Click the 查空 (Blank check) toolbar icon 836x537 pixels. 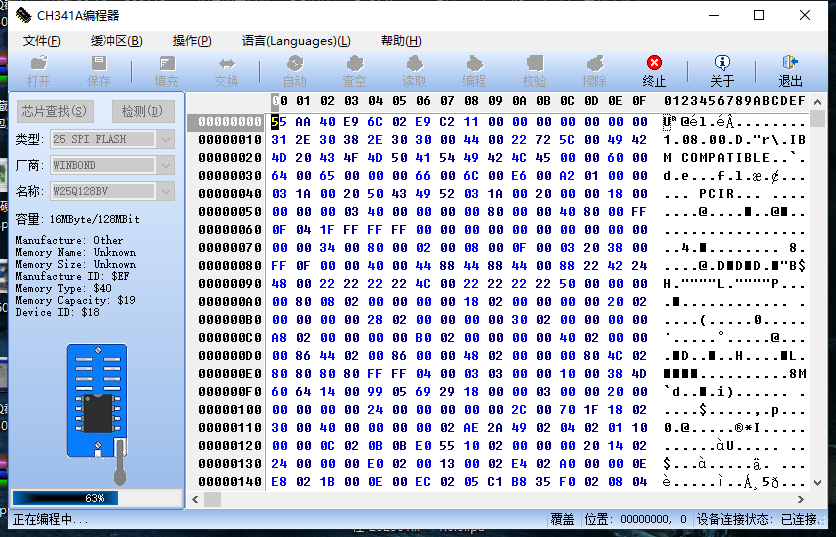click(x=354, y=70)
